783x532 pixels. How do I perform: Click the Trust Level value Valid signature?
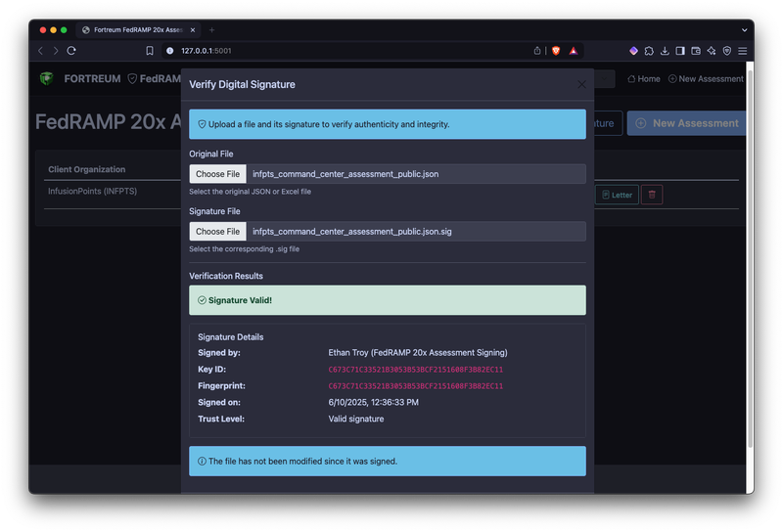point(356,419)
